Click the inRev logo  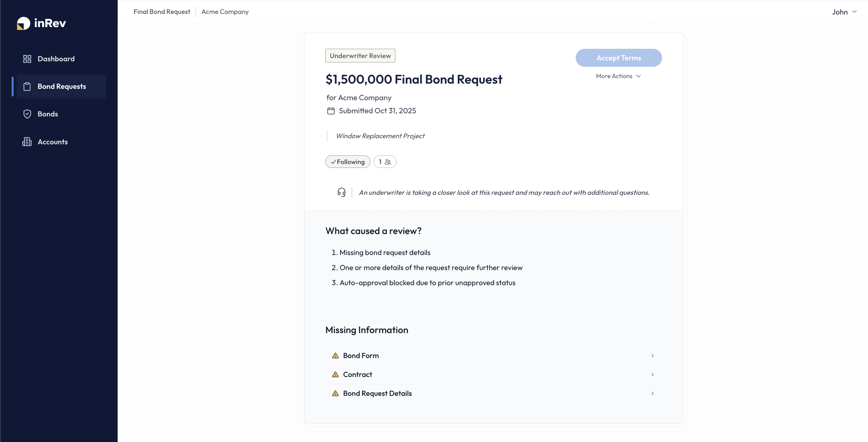coord(41,23)
